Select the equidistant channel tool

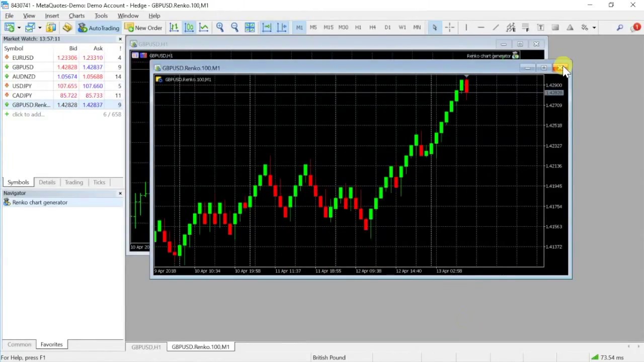click(x=511, y=28)
